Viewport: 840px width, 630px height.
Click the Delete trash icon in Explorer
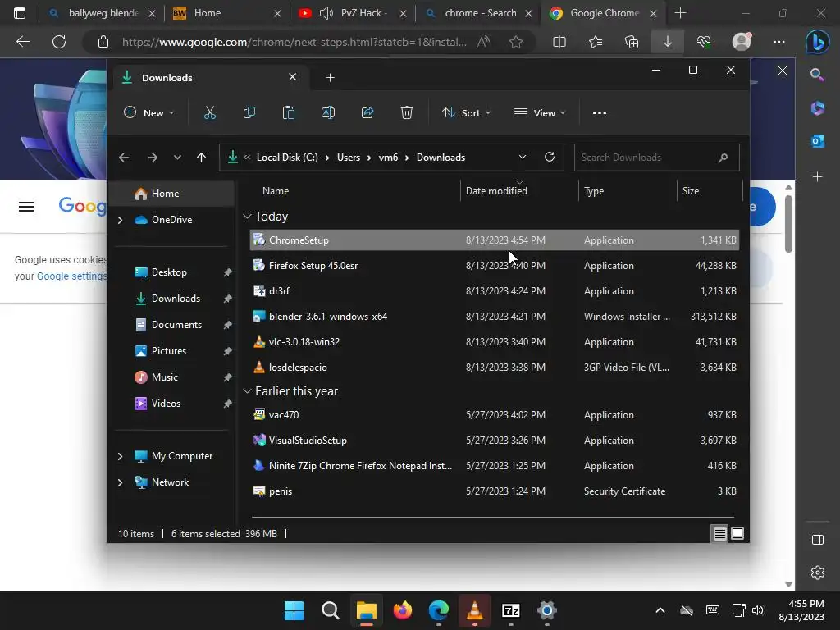click(407, 112)
